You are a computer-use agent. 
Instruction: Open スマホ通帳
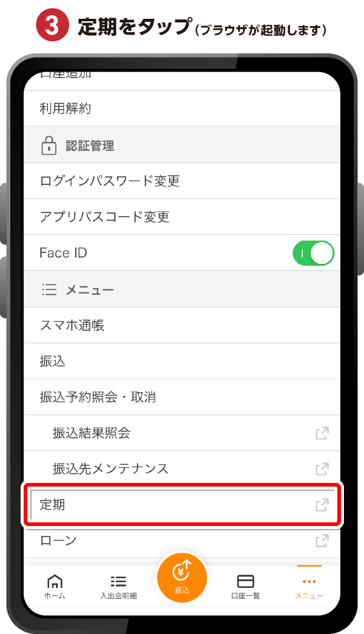point(182,325)
